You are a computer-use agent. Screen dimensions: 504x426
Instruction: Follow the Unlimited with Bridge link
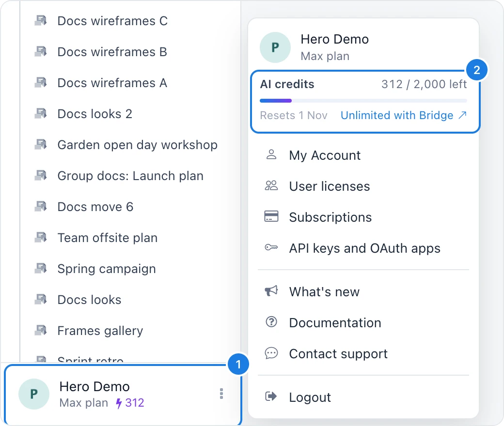tap(404, 115)
